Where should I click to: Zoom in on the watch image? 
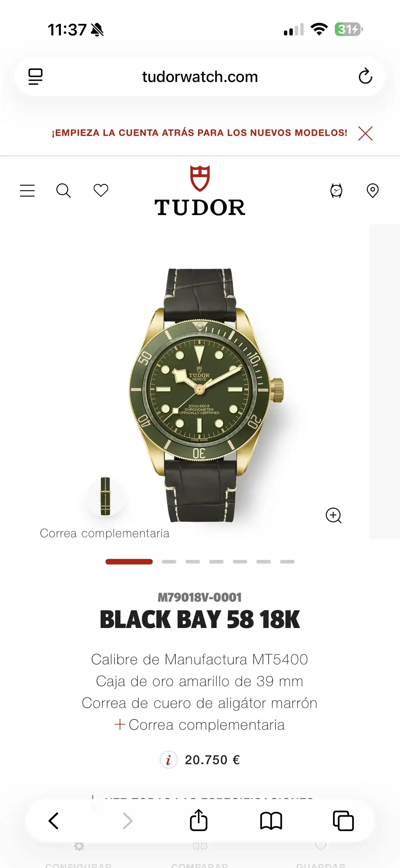coord(334,515)
